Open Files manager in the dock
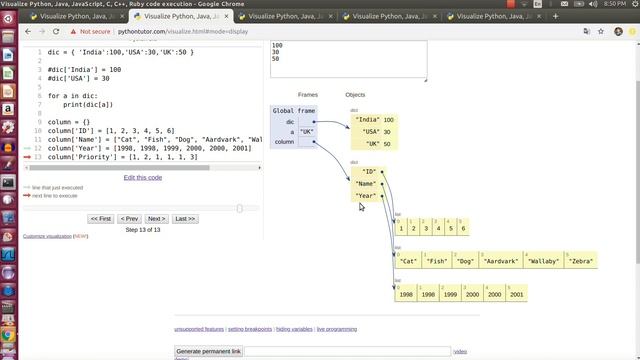 click(x=8, y=37)
